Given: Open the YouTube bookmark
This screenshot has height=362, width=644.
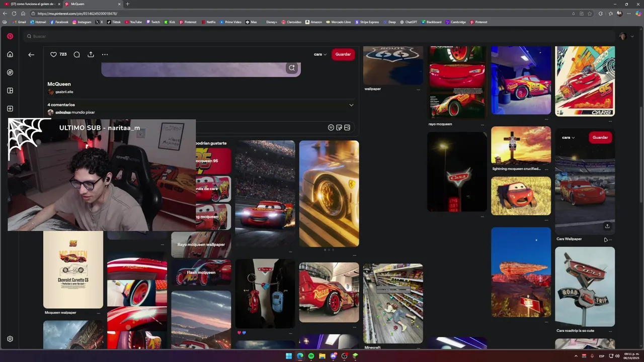Looking at the screenshot, I should click(133, 22).
